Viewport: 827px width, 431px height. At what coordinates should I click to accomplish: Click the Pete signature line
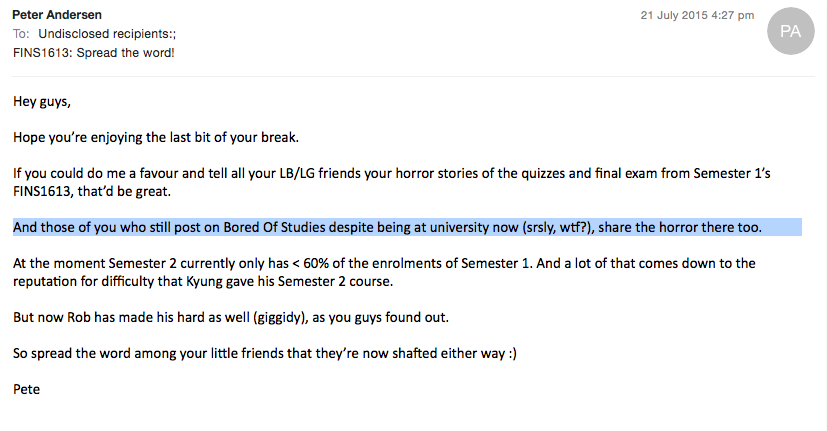tap(26, 389)
